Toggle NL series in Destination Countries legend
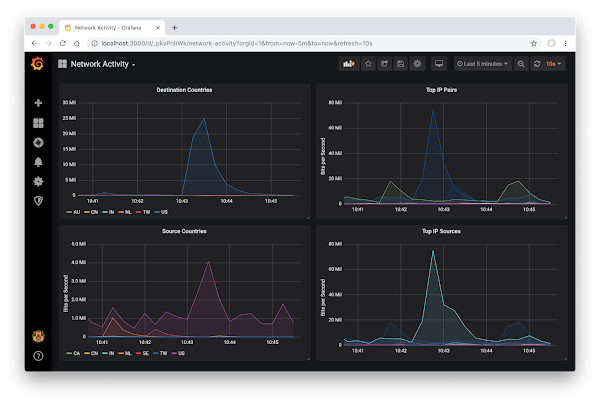The image size is (600, 404). 125,212
